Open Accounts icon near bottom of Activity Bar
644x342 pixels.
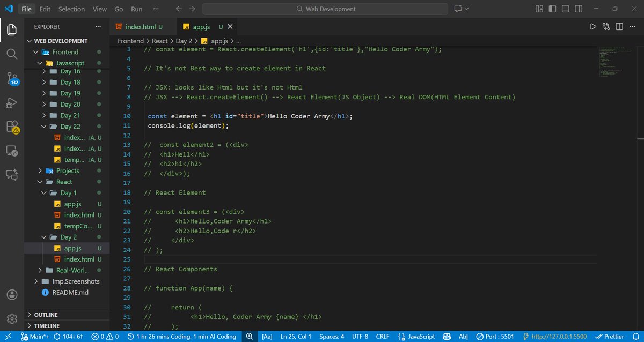(x=12, y=294)
